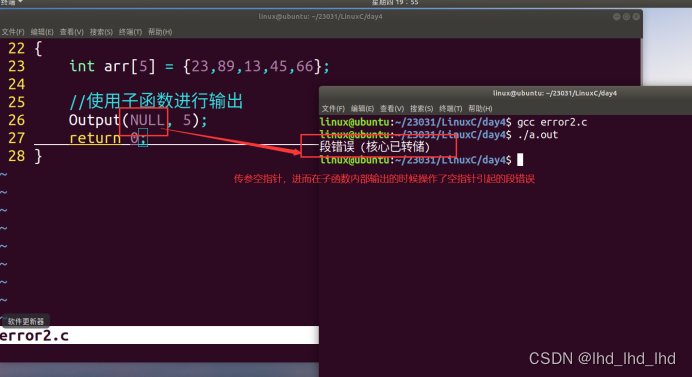
Task: Open 终端(T) menu in back terminal window
Action: 130,32
